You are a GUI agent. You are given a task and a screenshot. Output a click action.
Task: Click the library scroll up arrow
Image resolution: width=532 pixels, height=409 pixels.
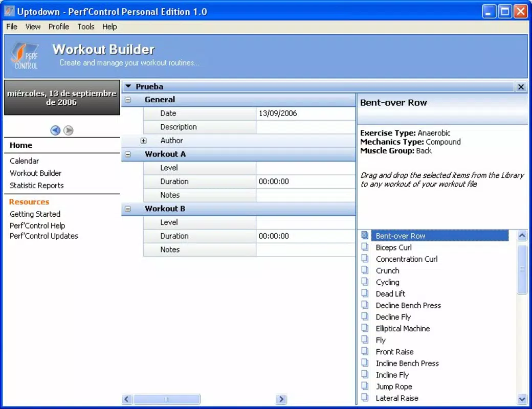pos(522,235)
